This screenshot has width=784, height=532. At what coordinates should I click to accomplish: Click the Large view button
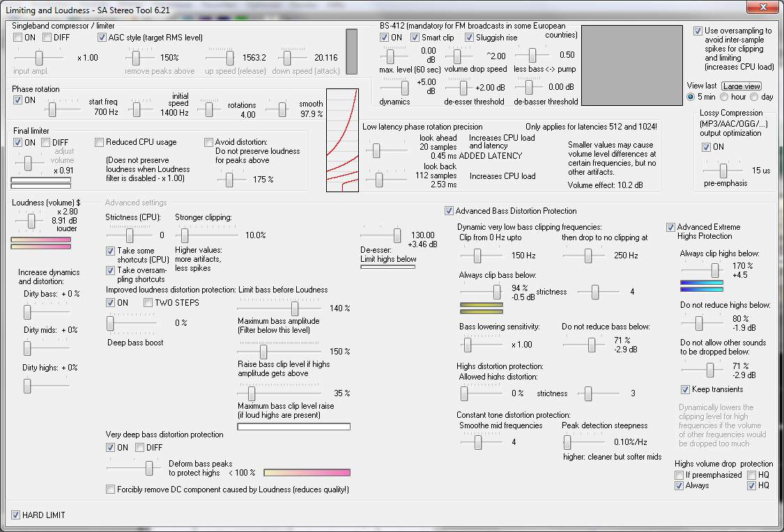point(741,86)
